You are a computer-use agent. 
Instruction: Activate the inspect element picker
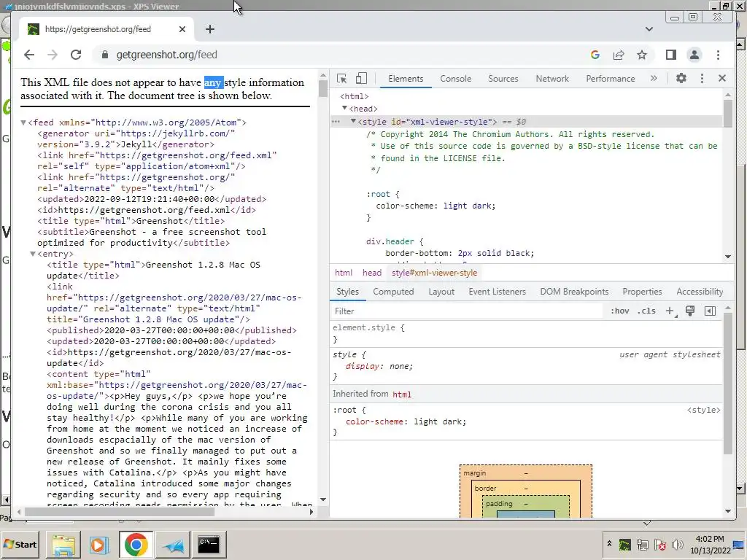(341, 79)
